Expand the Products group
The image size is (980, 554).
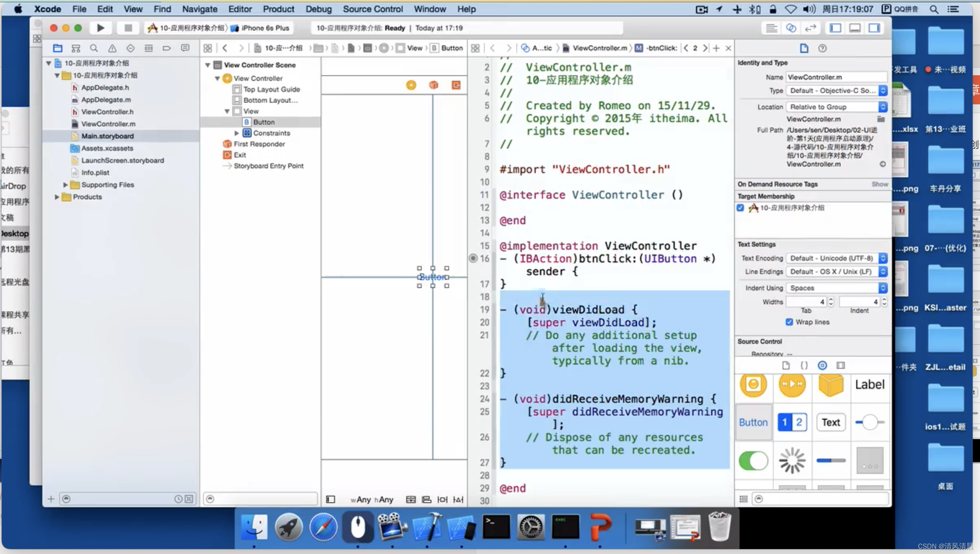pyautogui.click(x=57, y=197)
